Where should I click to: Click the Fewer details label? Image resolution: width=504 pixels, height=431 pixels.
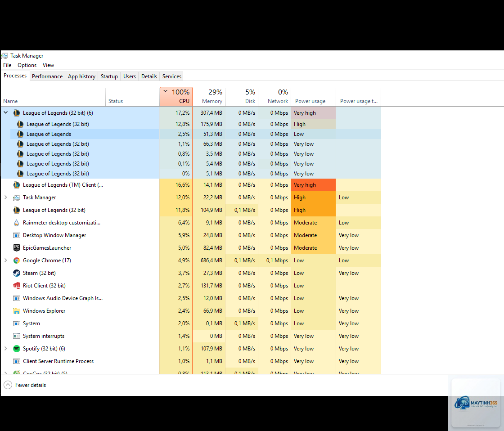(x=31, y=385)
